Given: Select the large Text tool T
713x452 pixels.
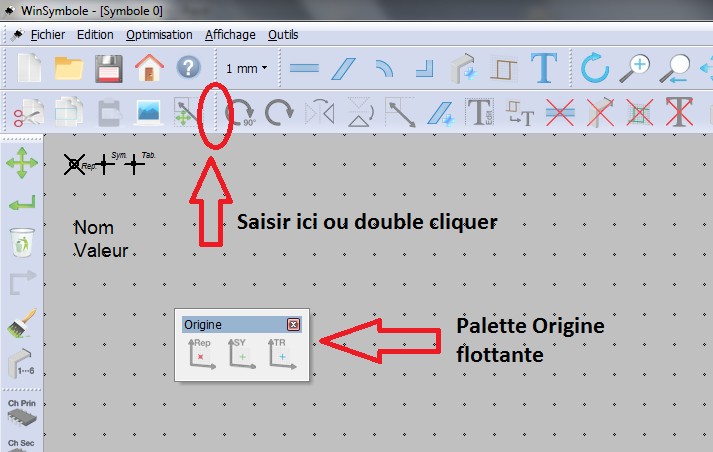Looking at the screenshot, I should click(x=543, y=68).
